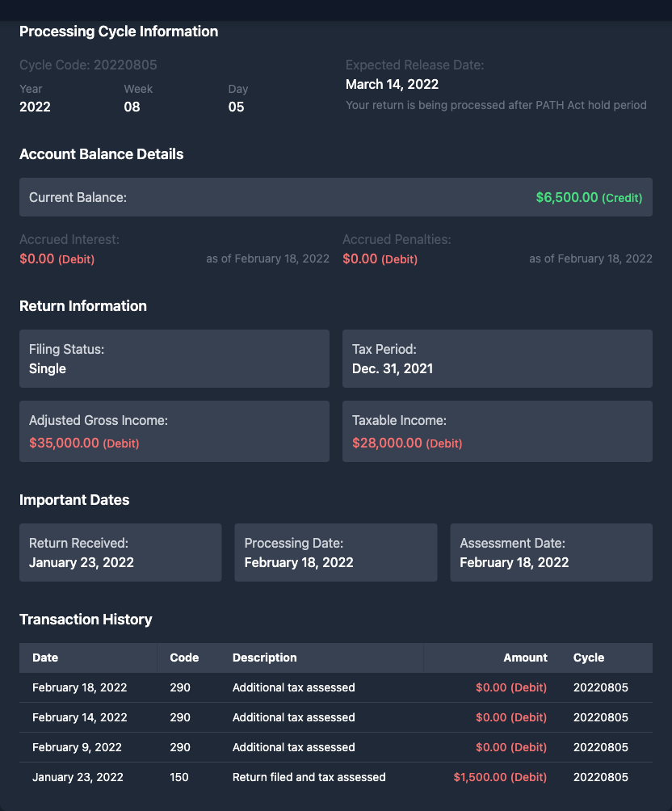
Task: Click the $1,500.00 debit amount
Action: click(x=500, y=777)
